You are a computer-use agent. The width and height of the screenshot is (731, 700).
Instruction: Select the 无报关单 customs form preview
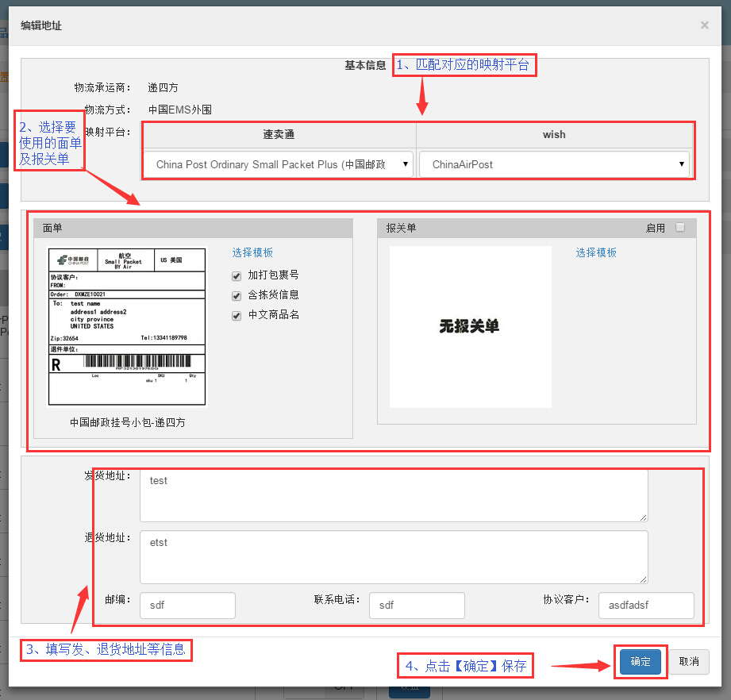click(x=471, y=327)
